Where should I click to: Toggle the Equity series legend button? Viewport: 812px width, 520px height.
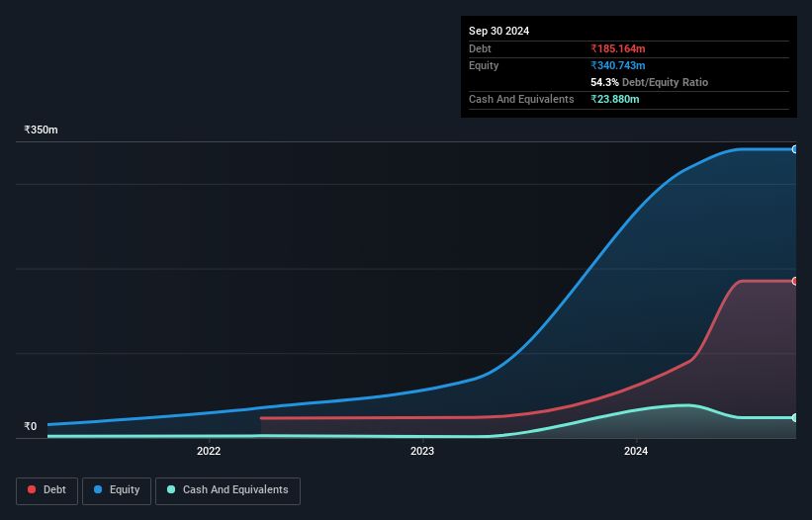click(117, 490)
